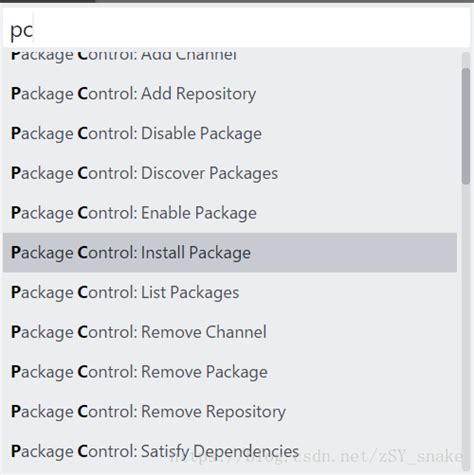This screenshot has height=475, width=474.
Task: Select Package Control: Remove Channel
Action: (x=230, y=332)
